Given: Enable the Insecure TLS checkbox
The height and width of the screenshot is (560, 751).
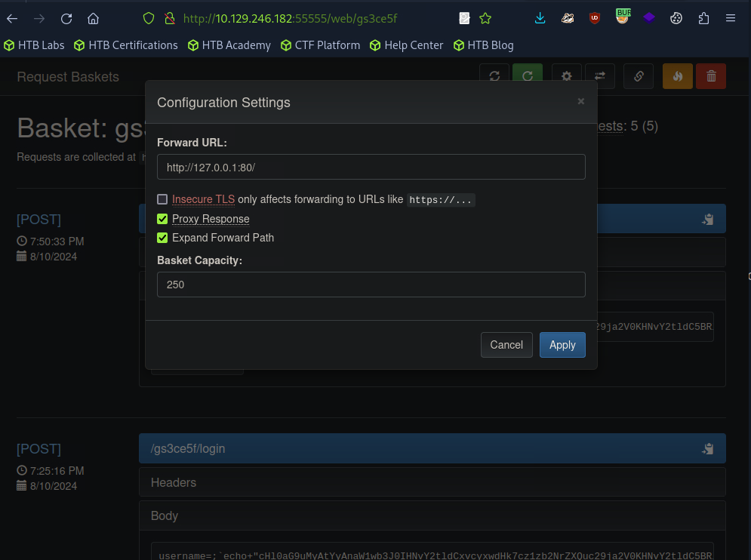Looking at the screenshot, I should [162, 199].
